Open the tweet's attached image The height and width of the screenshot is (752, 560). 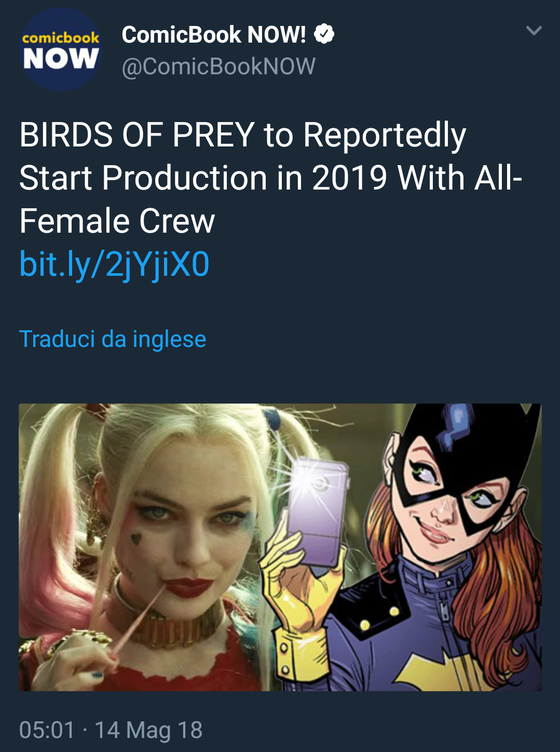coord(280,547)
